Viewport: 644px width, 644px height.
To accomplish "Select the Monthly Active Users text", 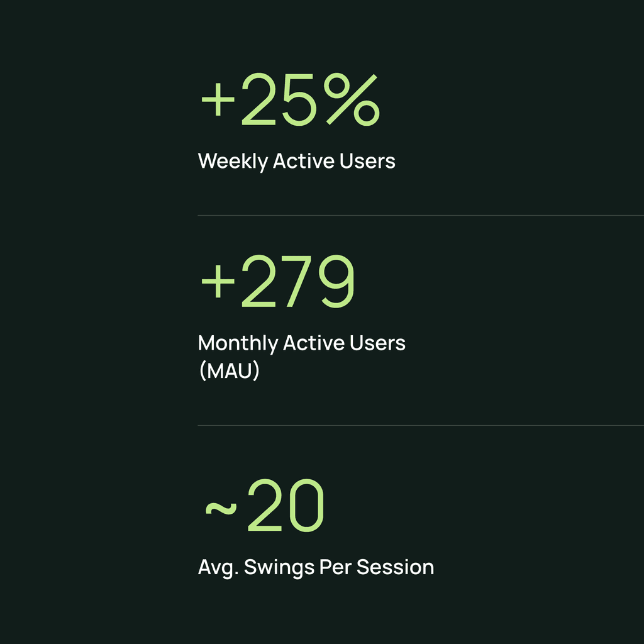I will [301, 343].
